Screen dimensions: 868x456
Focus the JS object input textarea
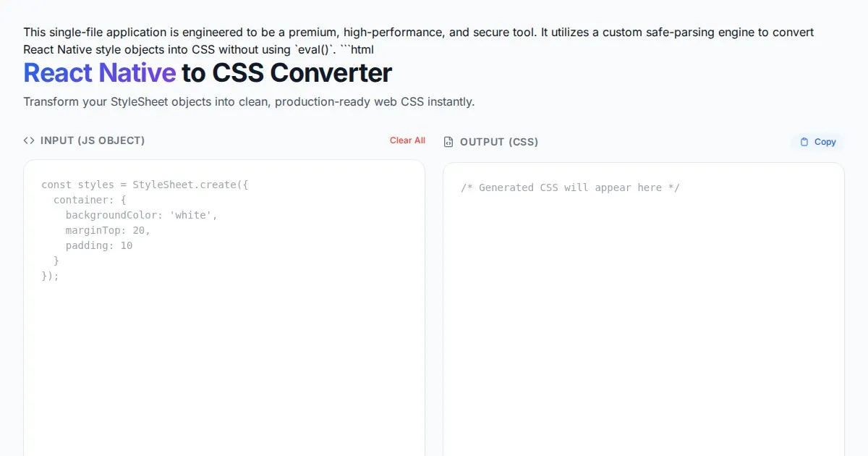pyautogui.click(x=224, y=347)
